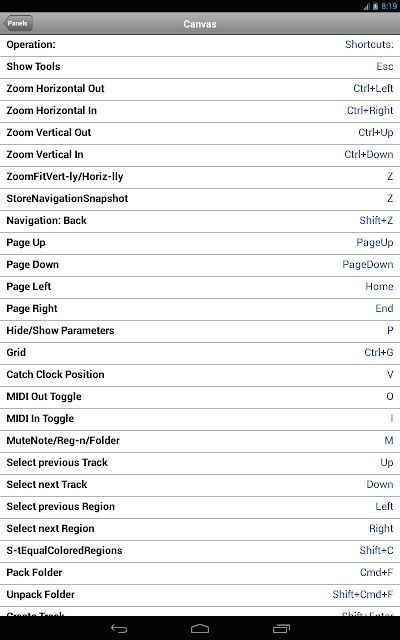Tap the Hide/Show Parameters row
The height and width of the screenshot is (640, 400).
tap(200, 331)
